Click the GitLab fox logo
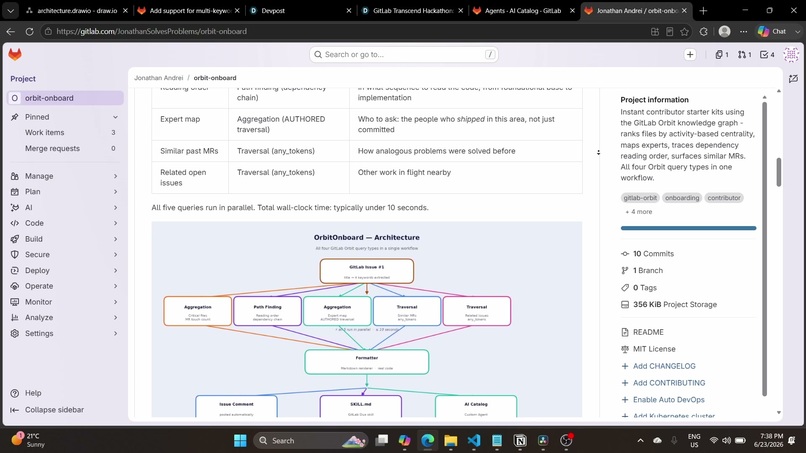 click(x=15, y=54)
